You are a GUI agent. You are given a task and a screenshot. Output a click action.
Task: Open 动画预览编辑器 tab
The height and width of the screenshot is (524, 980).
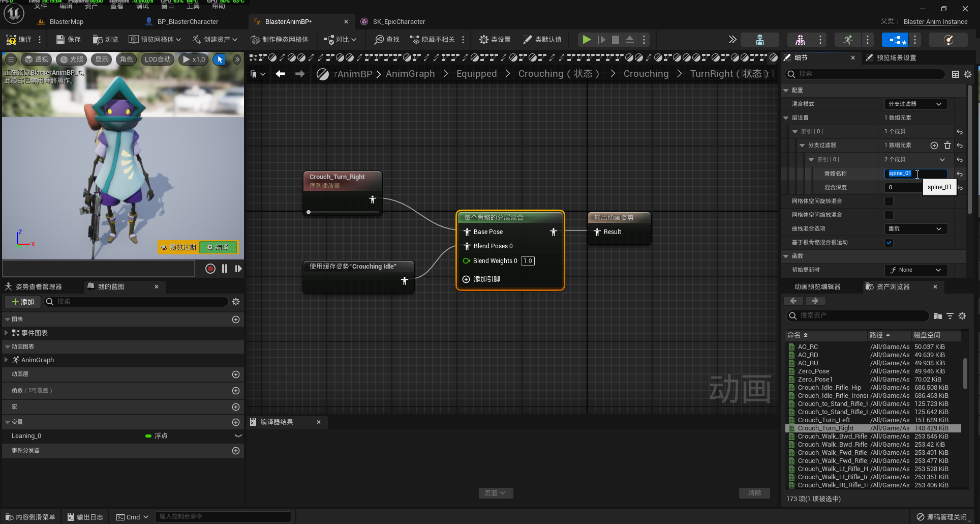coord(817,287)
